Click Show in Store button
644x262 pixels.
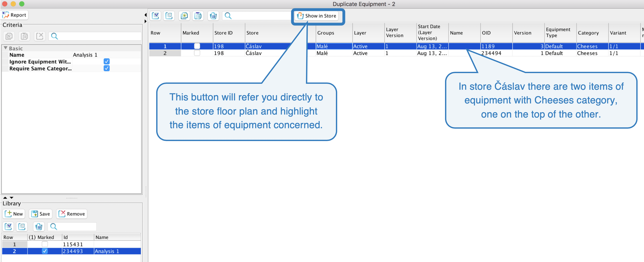(x=316, y=16)
